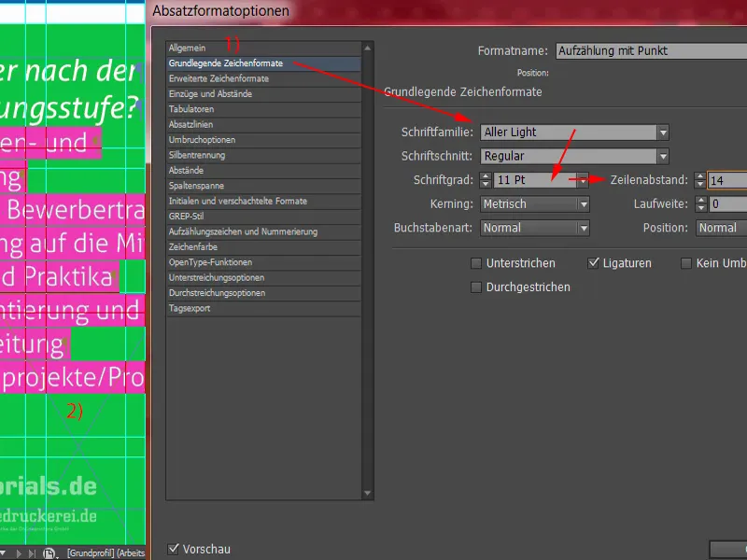747x560 pixels.
Task: Go to next page in document status bar
Action: [19, 553]
